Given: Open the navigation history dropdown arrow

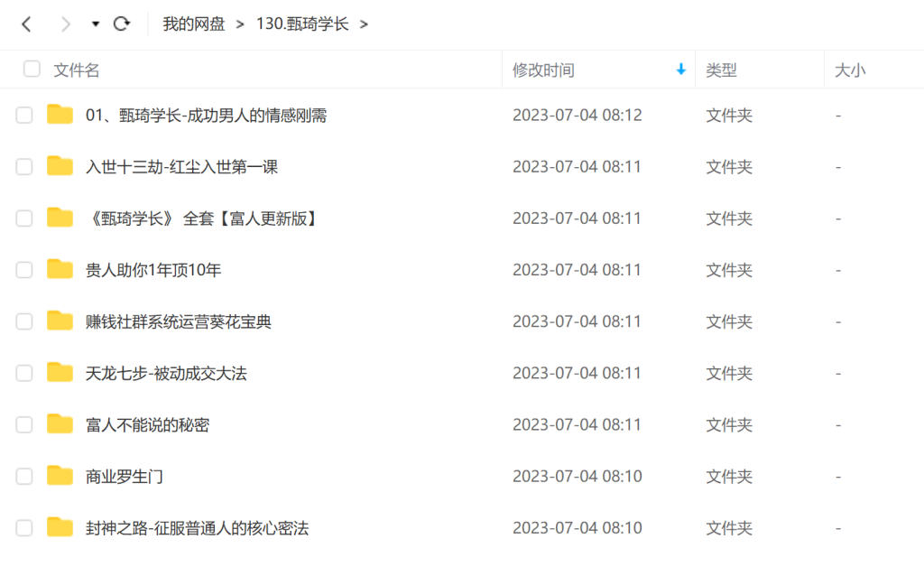Looking at the screenshot, I should point(96,24).
